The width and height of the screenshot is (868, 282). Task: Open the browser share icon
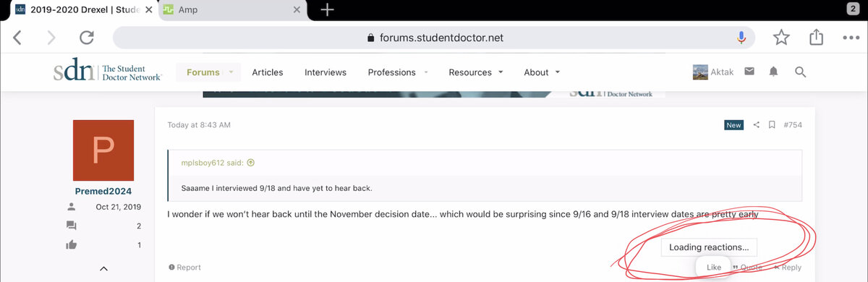click(816, 37)
